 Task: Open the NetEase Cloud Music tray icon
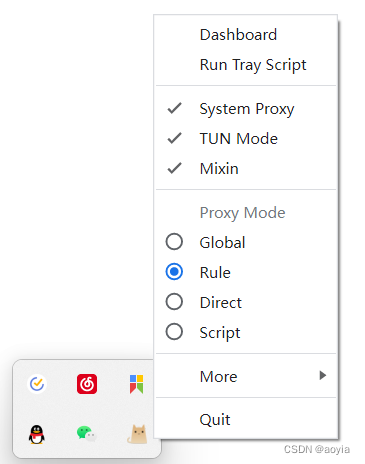tap(87, 384)
